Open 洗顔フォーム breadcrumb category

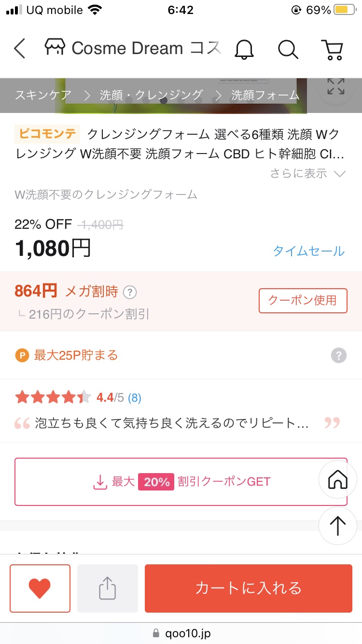(x=265, y=95)
